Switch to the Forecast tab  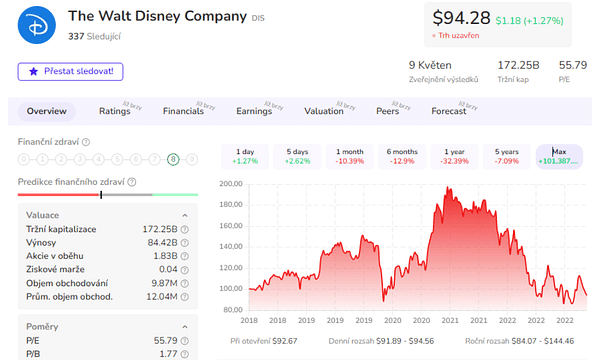(449, 111)
